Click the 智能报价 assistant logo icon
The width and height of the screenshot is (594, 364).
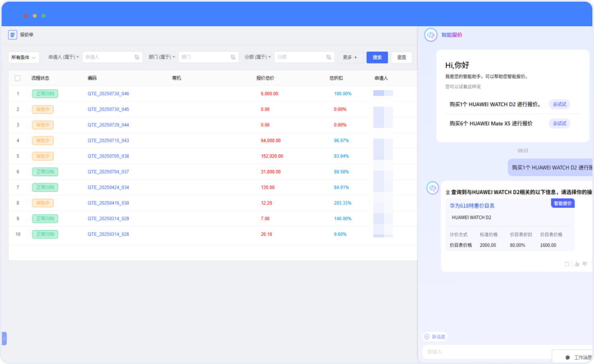pyautogui.click(x=430, y=35)
